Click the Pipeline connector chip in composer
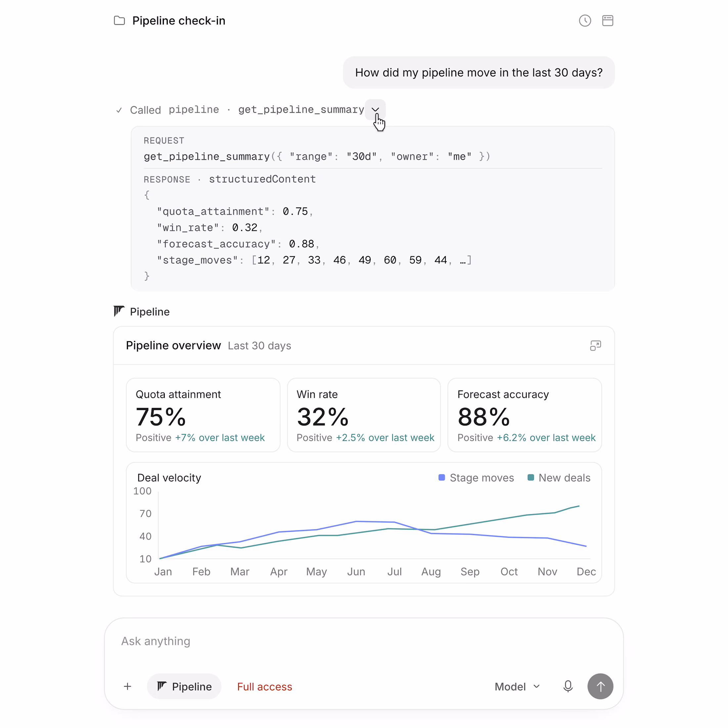 (x=184, y=686)
